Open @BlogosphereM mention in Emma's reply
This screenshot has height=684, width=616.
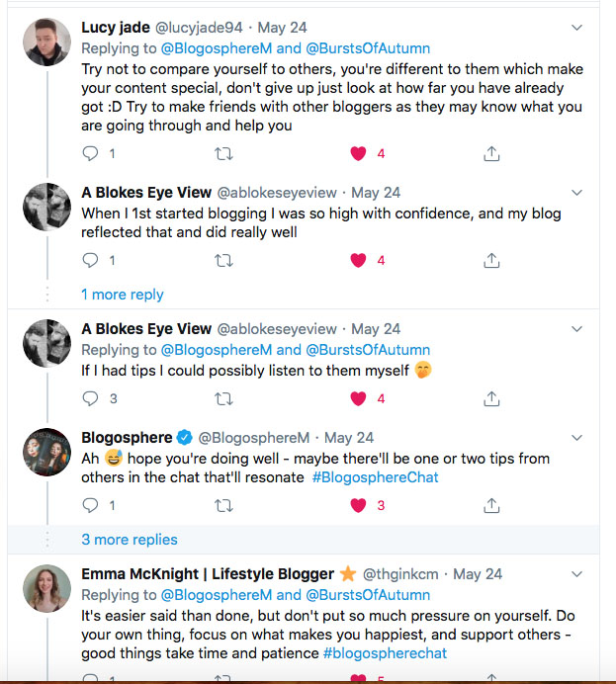[x=216, y=595]
